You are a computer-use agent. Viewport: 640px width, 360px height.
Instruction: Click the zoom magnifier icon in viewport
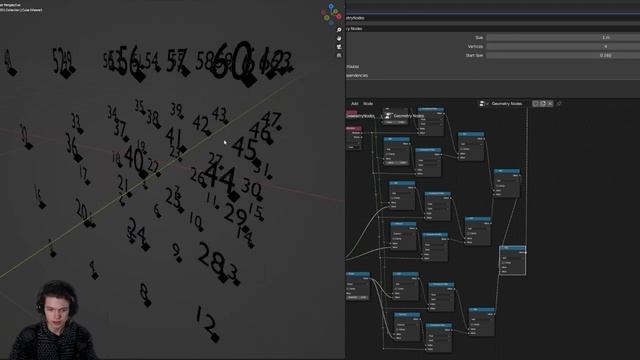click(x=339, y=30)
